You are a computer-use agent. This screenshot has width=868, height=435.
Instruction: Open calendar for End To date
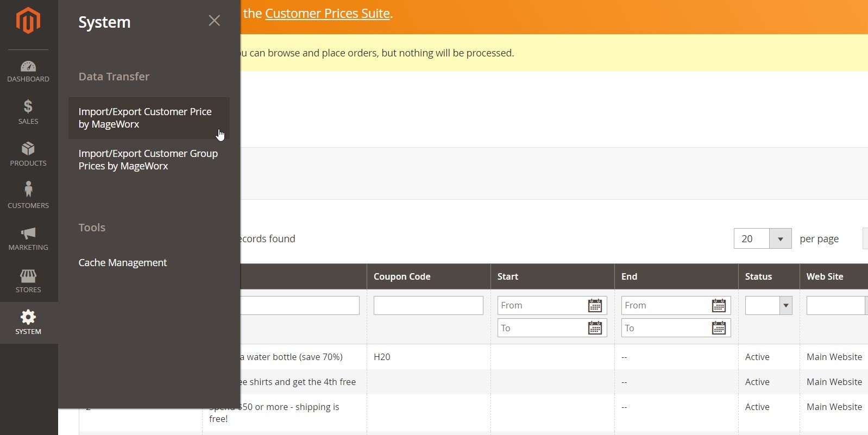[x=719, y=328]
